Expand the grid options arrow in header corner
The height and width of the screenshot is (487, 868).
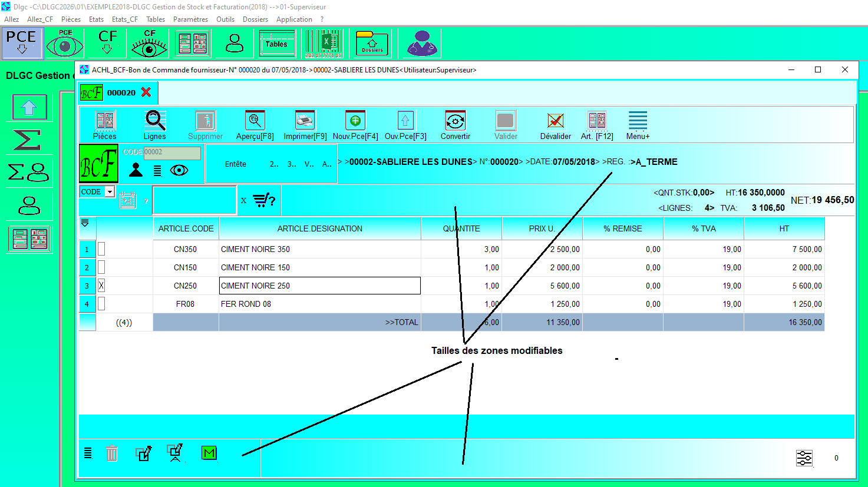click(x=85, y=223)
